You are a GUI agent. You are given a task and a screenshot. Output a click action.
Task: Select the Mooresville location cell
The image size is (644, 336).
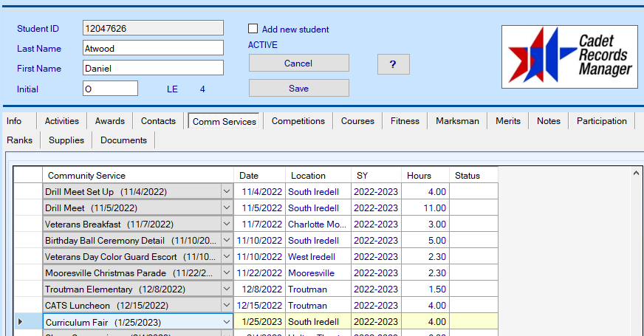[x=318, y=273]
